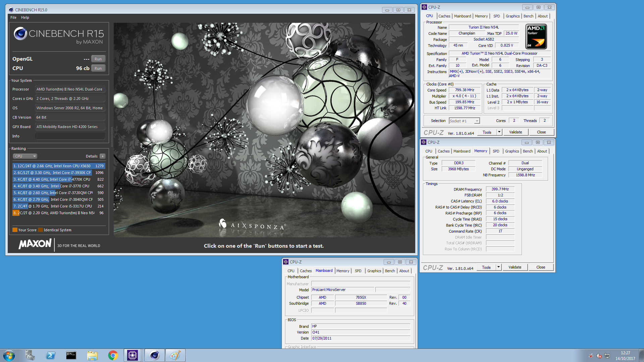Expand Tools dropdown arrow in Memory window

click(x=498, y=267)
